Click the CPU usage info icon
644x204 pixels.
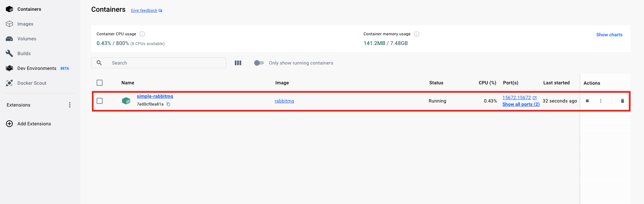coord(142,34)
